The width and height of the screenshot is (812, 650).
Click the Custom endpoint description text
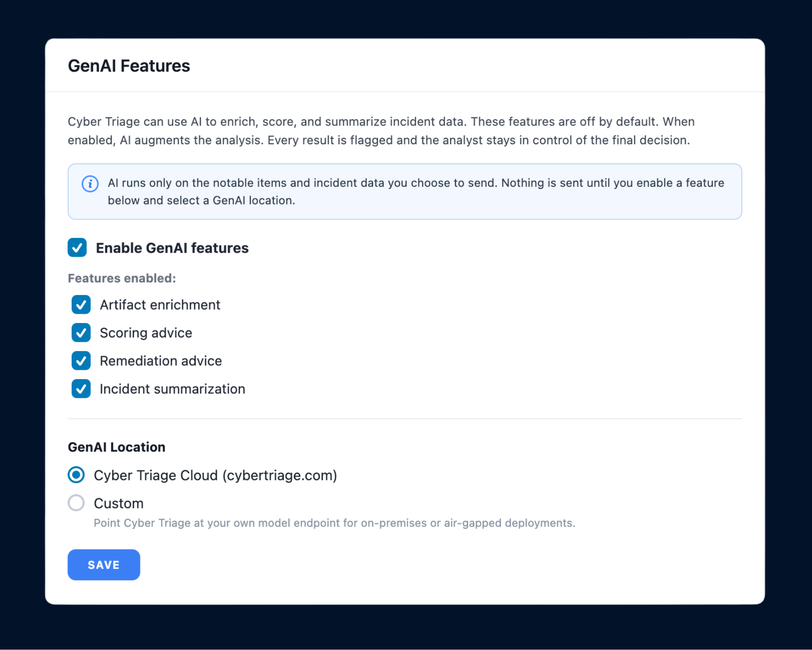click(x=334, y=523)
